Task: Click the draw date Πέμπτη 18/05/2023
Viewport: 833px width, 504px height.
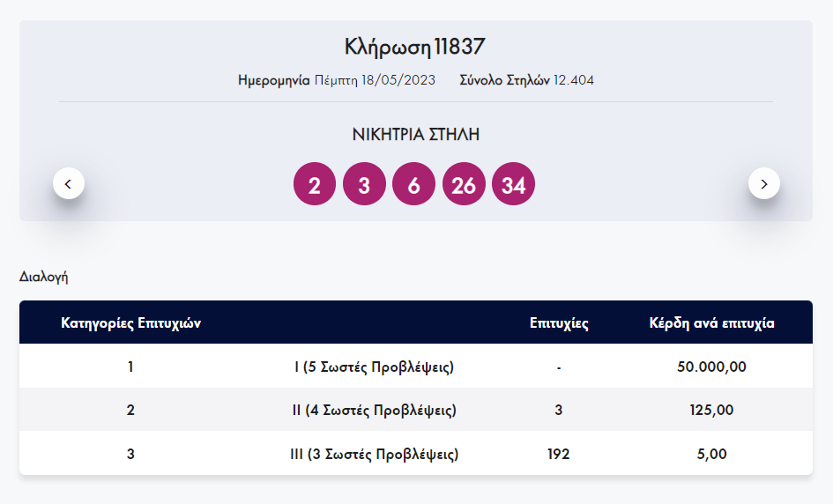Action: click(x=375, y=80)
